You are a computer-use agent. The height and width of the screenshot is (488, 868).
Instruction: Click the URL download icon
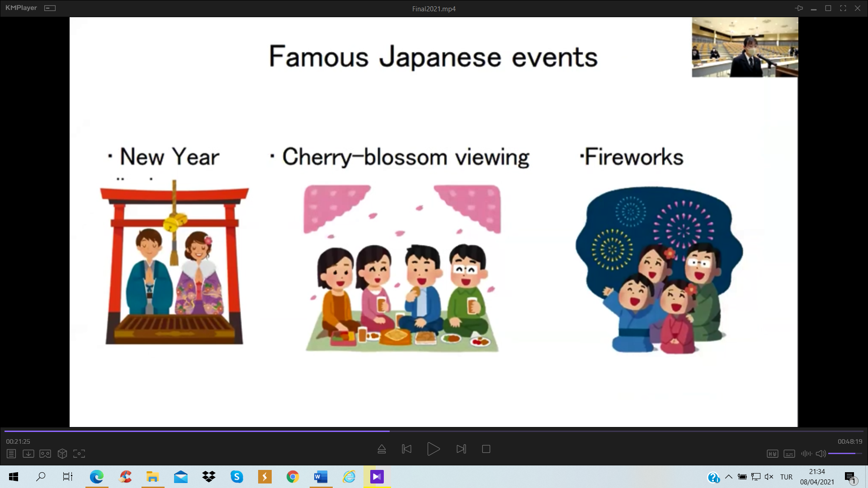click(x=28, y=454)
